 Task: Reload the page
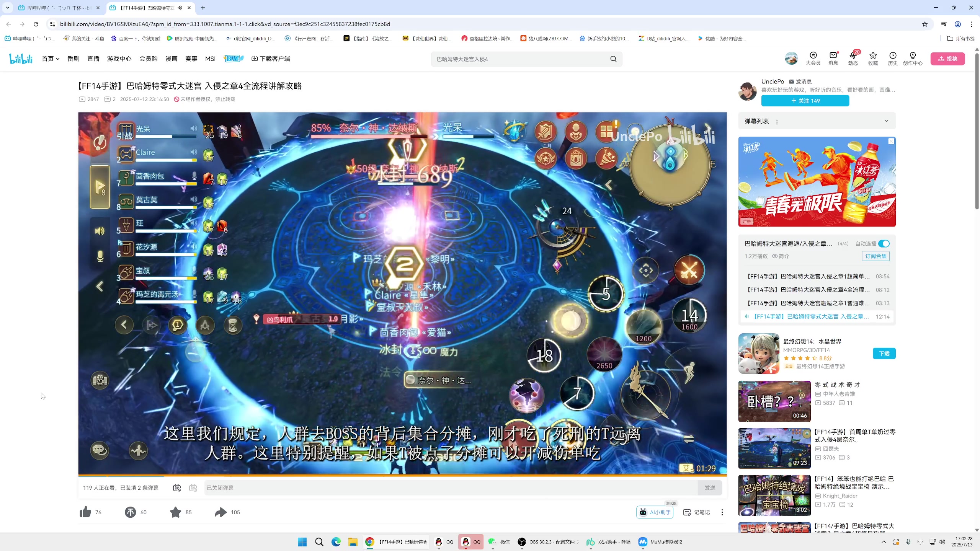tap(36, 24)
